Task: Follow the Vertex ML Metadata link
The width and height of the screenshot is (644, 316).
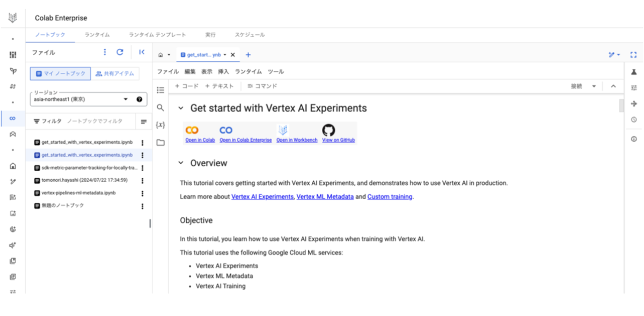Action: pyautogui.click(x=325, y=197)
